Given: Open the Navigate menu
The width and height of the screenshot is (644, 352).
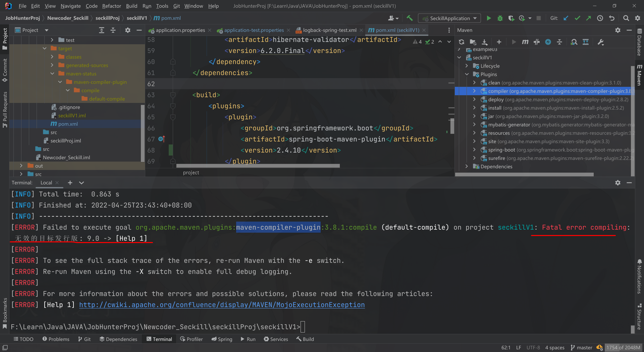Looking at the screenshot, I should click(70, 6).
